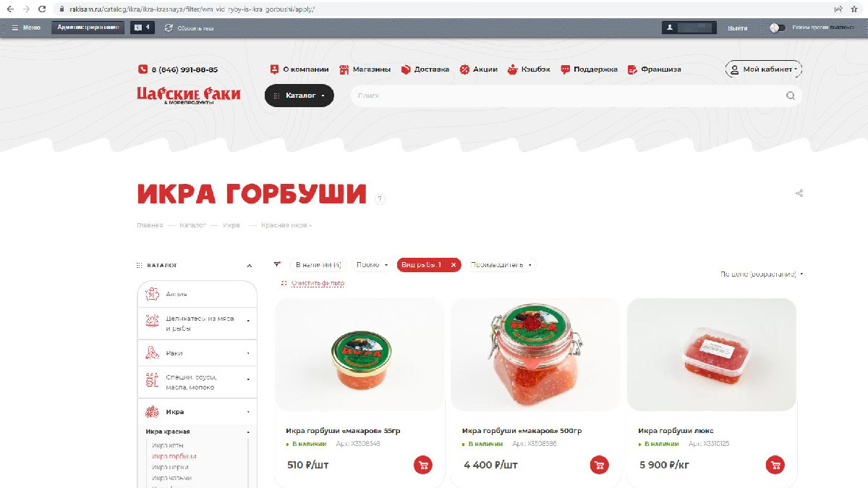The height and width of the screenshot is (488, 868).
Task: Open Мой кабинет button
Action: [764, 70]
